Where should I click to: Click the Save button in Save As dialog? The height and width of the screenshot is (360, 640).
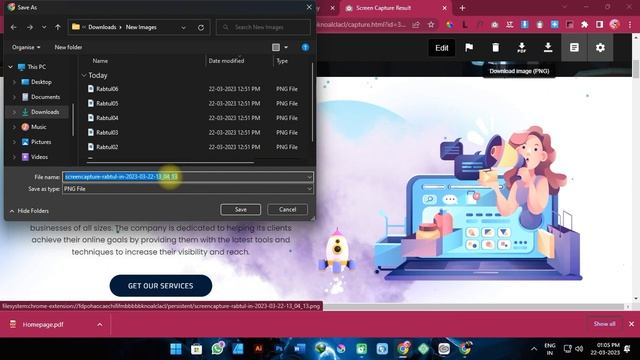(x=240, y=209)
